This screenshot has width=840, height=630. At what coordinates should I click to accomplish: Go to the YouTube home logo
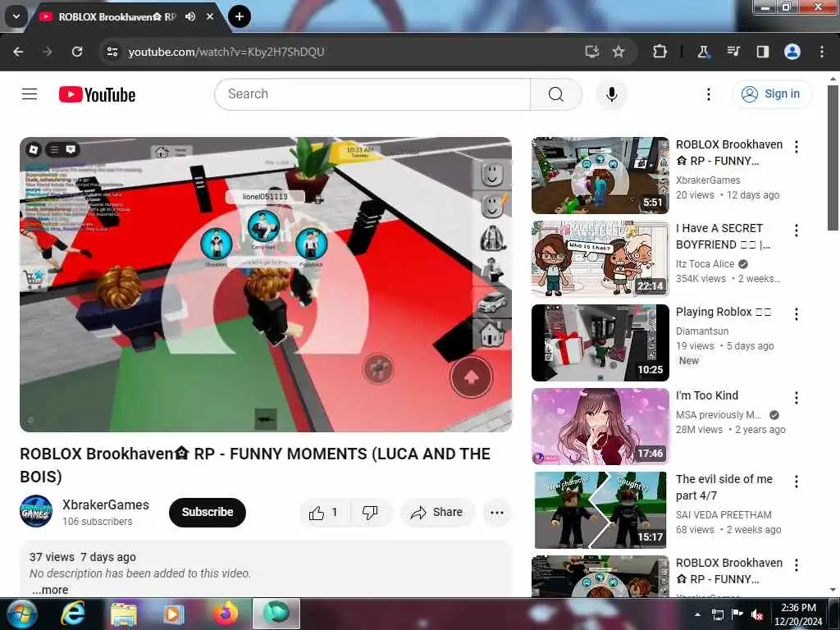coord(97,95)
